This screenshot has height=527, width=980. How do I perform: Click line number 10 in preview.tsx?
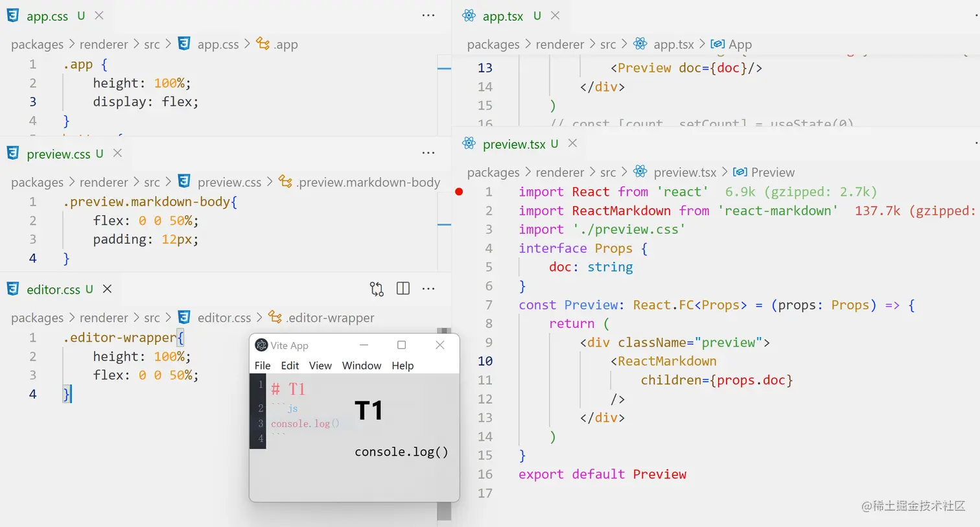[x=485, y=362]
